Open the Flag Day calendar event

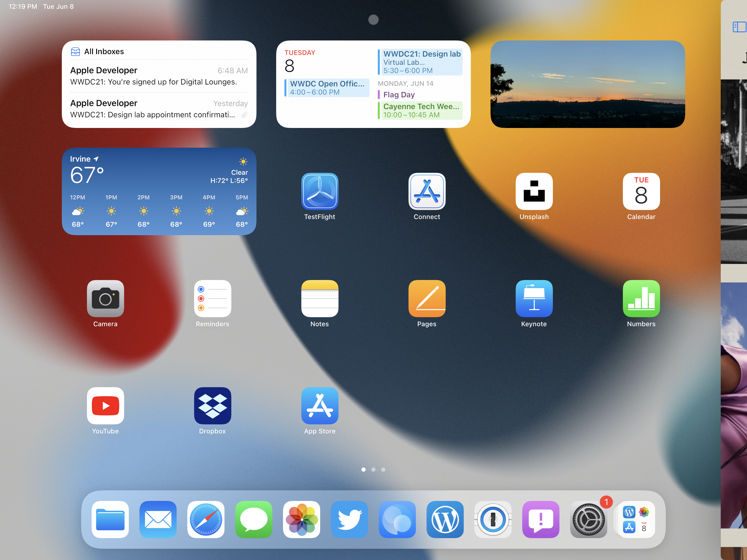coord(399,95)
